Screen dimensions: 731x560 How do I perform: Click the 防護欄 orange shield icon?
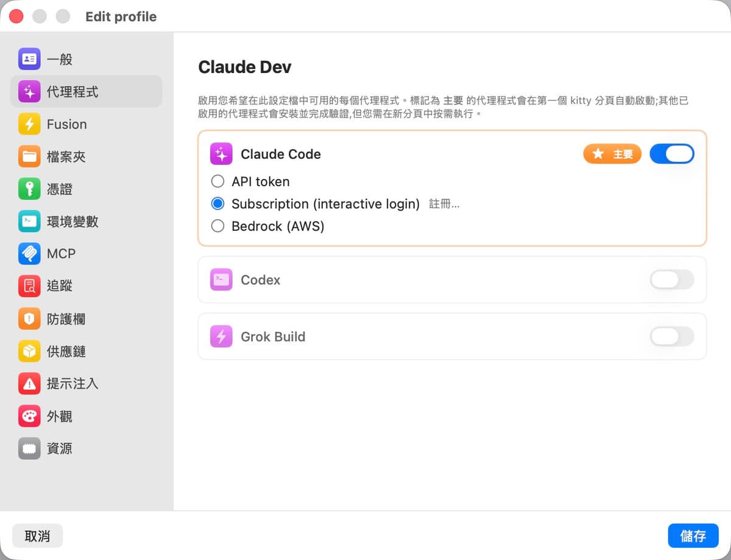click(x=29, y=318)
